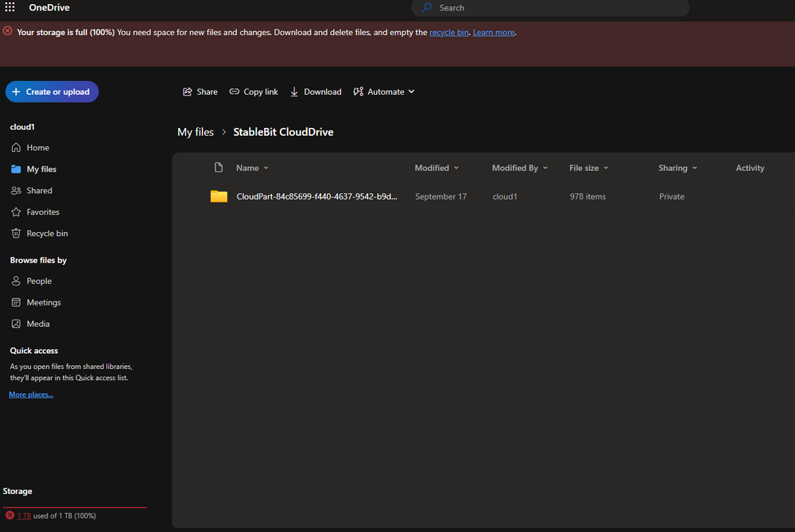
Task: Open the Name column sort dropdown
Action: point(266,168)
